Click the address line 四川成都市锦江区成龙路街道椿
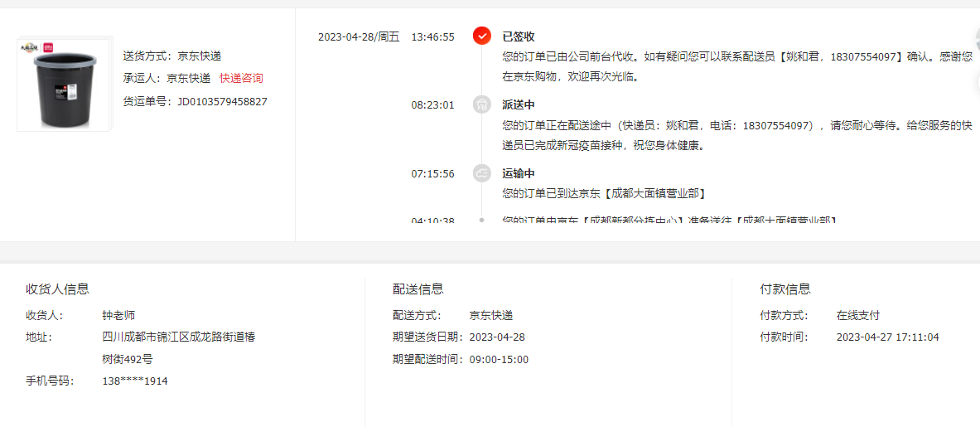The height and width of the screenshot is (427, 980). click(x=179, y=337)
